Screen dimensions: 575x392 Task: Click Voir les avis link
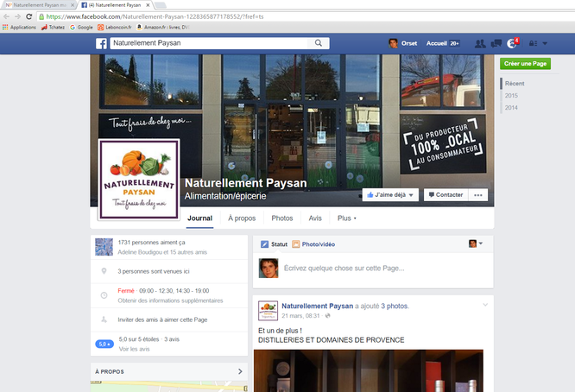pyautogui.click(x=134, y=349)
